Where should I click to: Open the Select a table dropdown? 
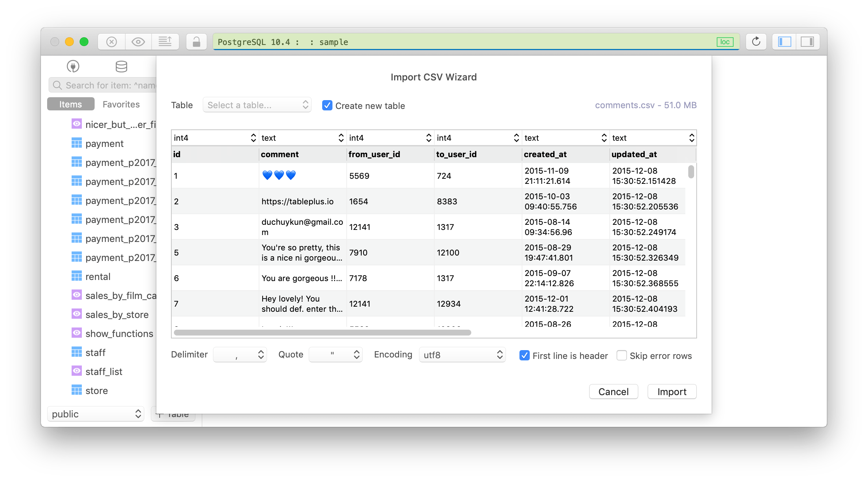[x=257, y=105]
